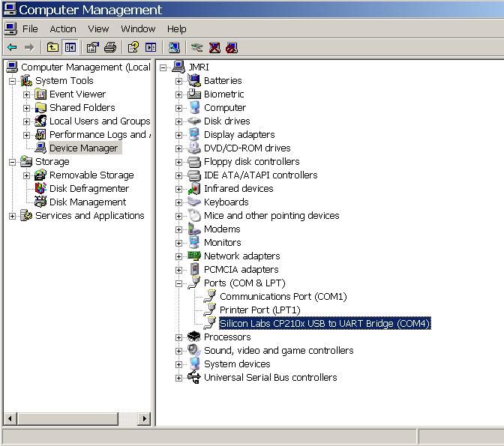504x446 pixels.
Task: Click the Disable device toolbar icon
Action: 232,47
